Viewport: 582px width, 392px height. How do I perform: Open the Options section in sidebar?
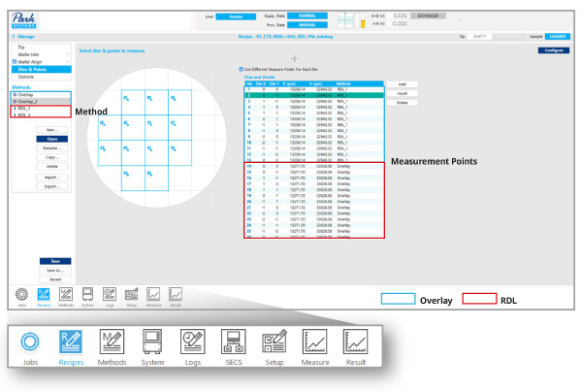(x=25, y=76)
